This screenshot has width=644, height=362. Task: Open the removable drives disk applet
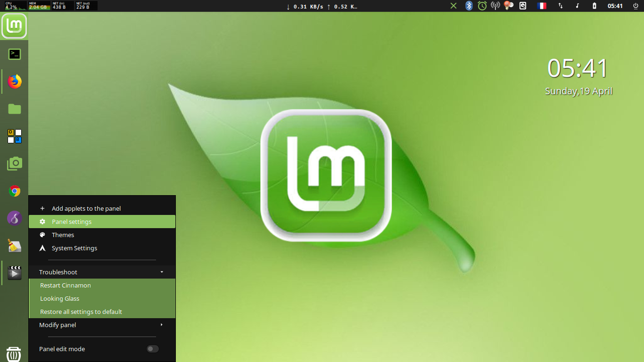[x=522, y=6]
